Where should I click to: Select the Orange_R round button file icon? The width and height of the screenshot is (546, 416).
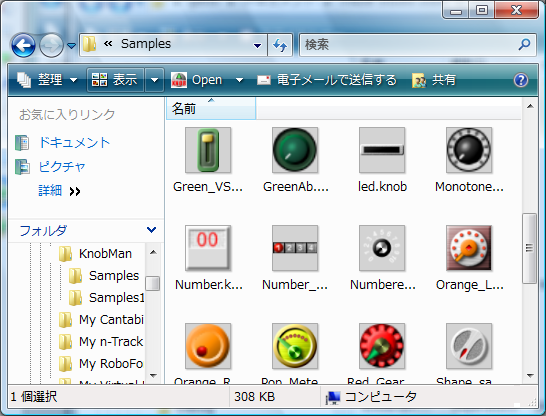(x=208, y=346)
